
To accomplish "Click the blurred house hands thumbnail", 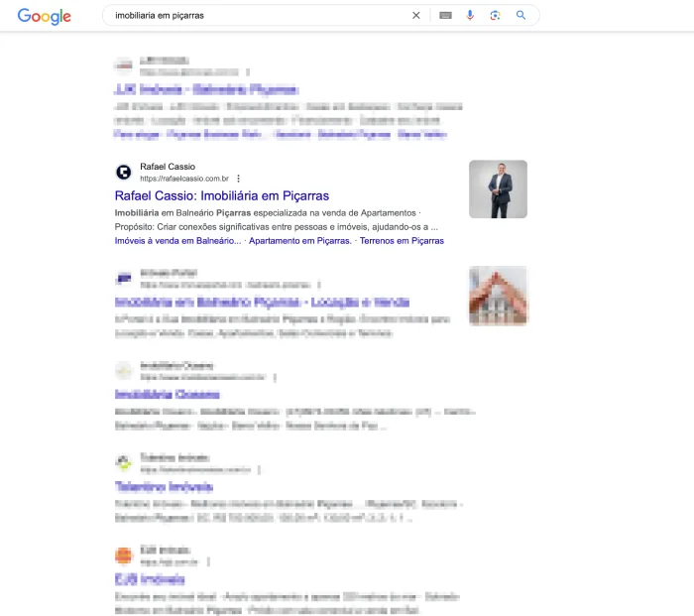I will coord(498,296).
